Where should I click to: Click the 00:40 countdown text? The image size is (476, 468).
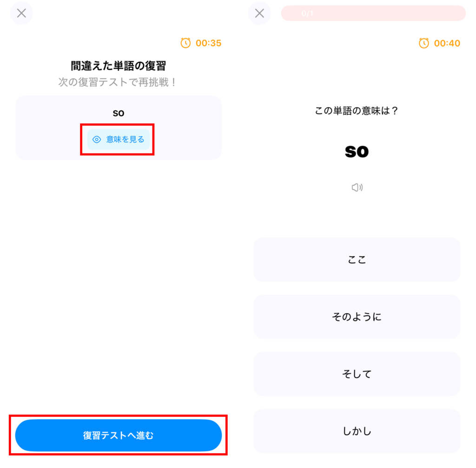coord(447,43)
